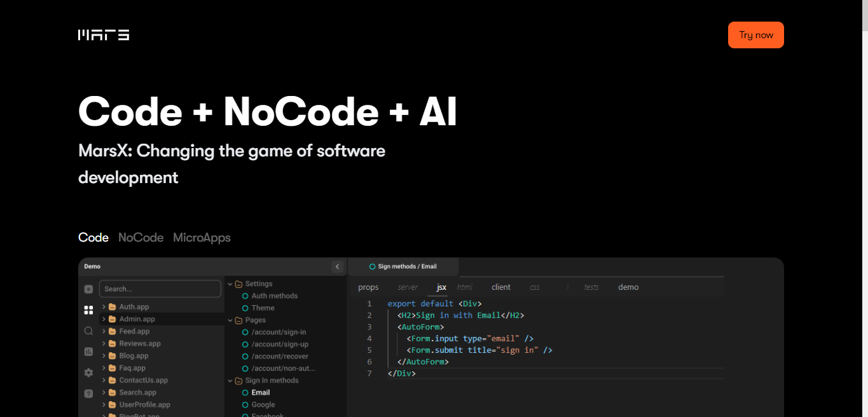Open the html editor tab
The height and width of the screenshot is (417, 868).
[465, 287]
